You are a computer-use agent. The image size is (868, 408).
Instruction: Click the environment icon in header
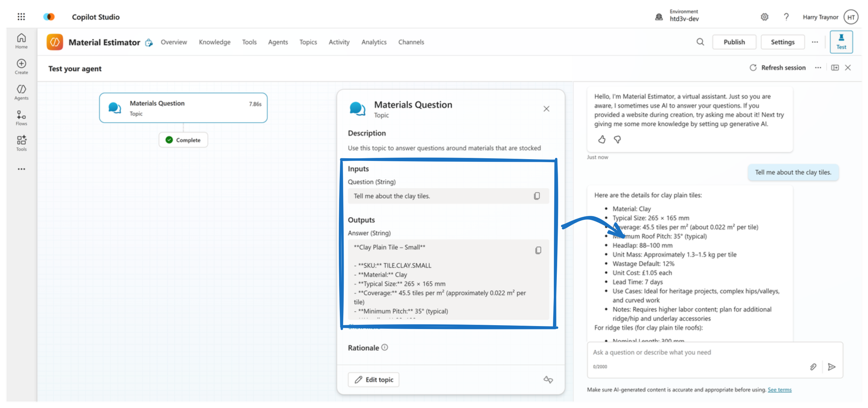(x=659, y=17)
